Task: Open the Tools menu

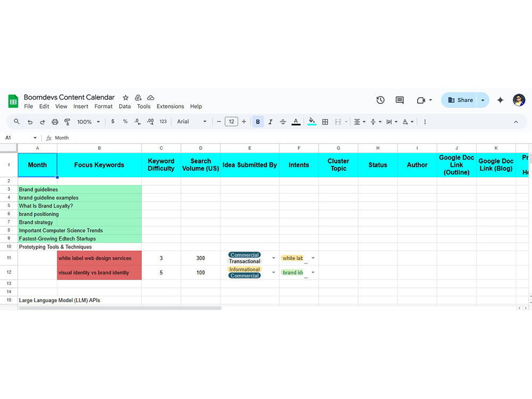Action: click(x=144, y=106)
